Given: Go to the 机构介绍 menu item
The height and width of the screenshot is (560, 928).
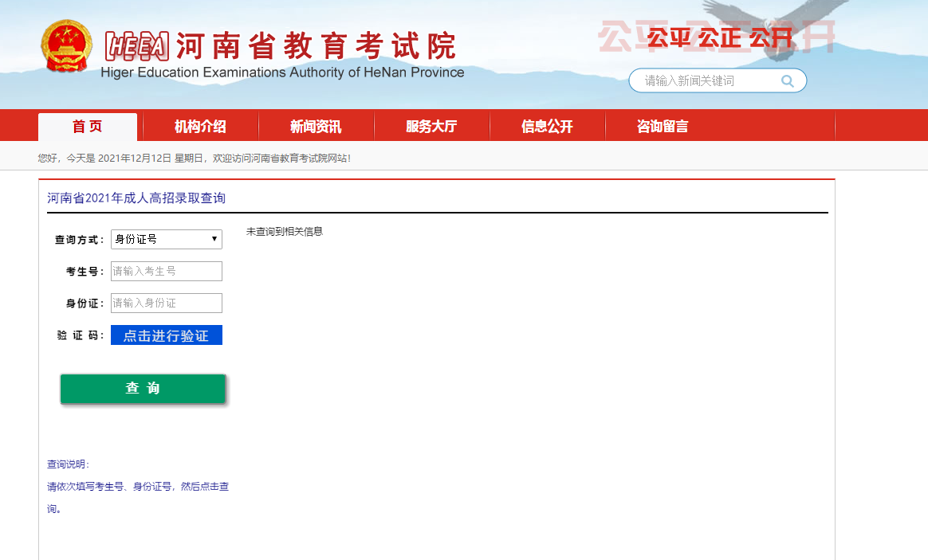Looking at the screenshot, I should tap(200, 127).
